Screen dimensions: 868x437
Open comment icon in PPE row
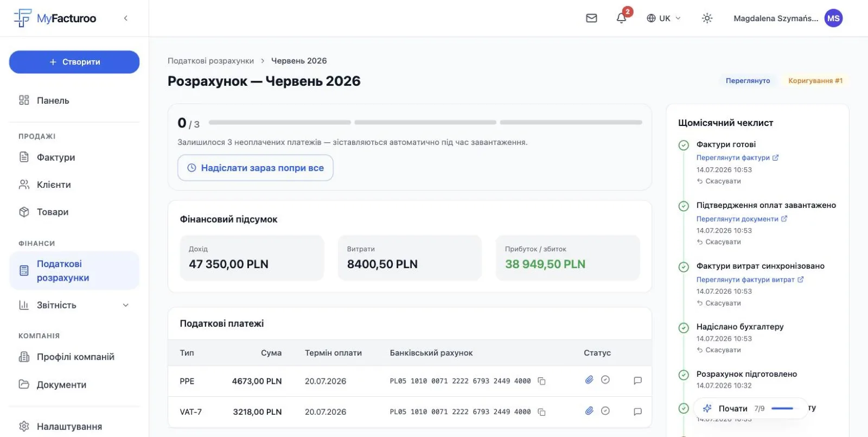637,381
